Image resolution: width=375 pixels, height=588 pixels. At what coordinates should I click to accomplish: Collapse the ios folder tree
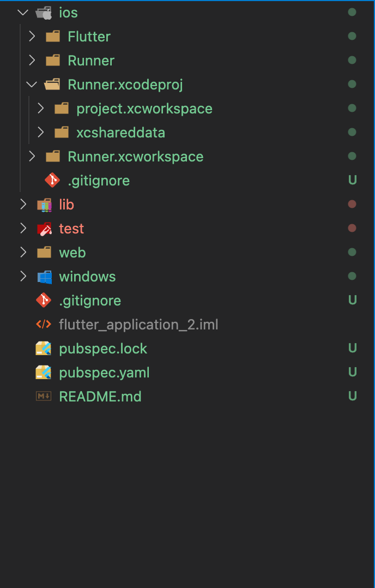coord(22,12)
